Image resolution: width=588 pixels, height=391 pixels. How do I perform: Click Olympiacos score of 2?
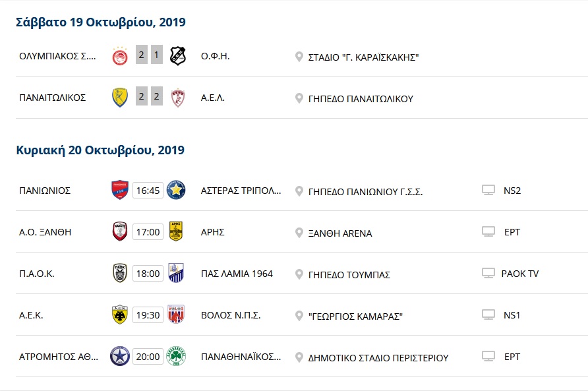(x=142, y=55)
